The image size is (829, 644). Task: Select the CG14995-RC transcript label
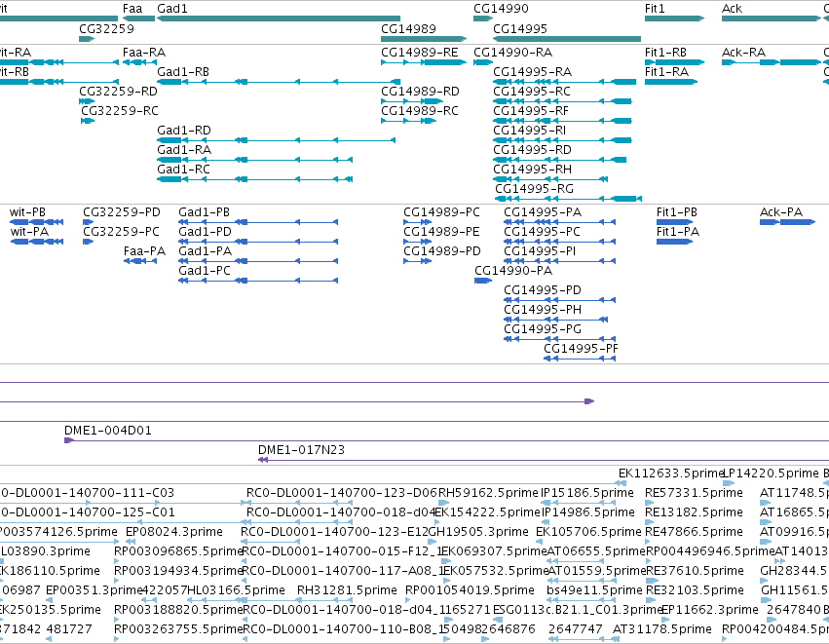[x=532, y=92]
